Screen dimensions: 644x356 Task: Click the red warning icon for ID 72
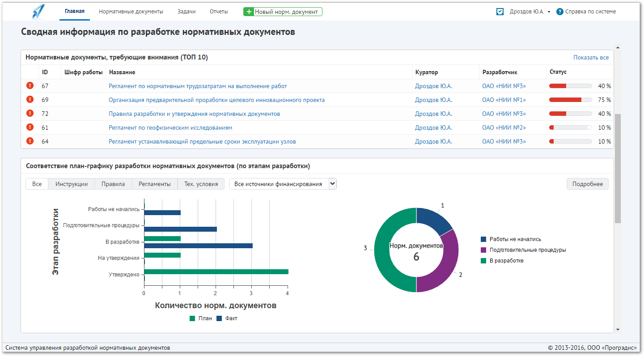tap(30, 113)
